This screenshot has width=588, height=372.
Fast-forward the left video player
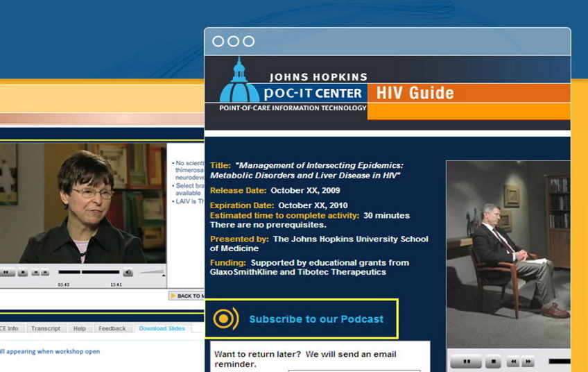coord(44,273)
